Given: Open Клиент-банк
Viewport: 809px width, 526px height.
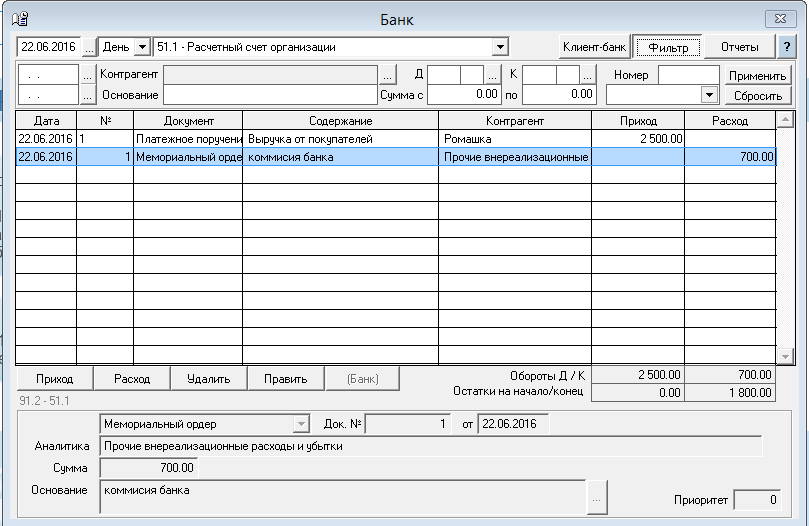Looking at the screenshot, I should click(594, 47).
